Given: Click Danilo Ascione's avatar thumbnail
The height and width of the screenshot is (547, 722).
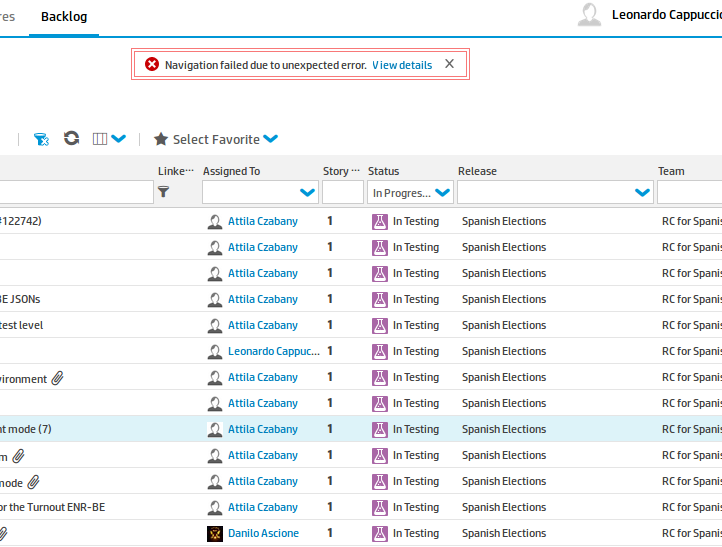Looking at the screenshot, I should (215, 534).
